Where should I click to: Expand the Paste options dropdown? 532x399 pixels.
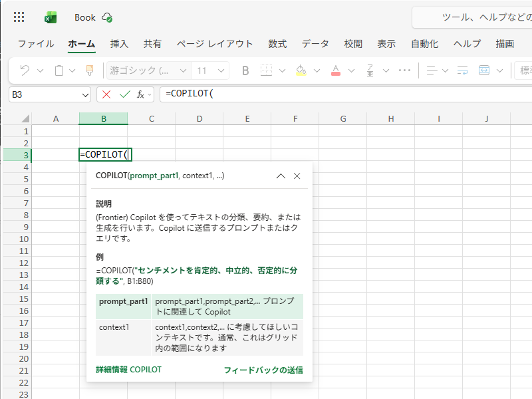72,70
